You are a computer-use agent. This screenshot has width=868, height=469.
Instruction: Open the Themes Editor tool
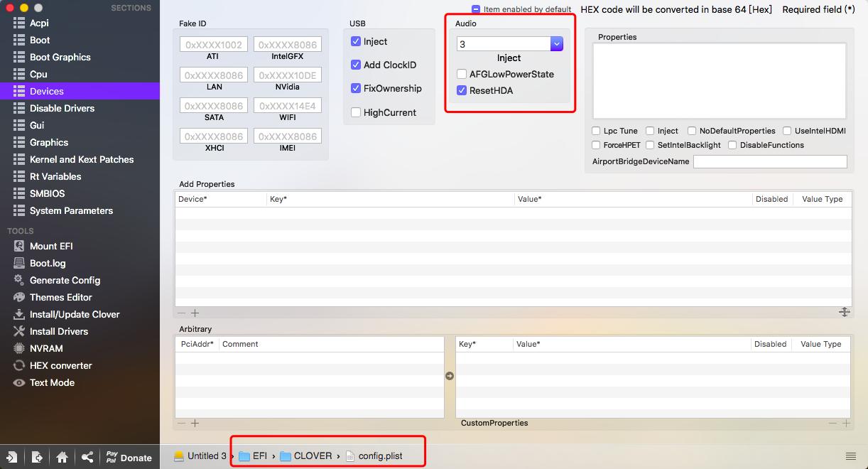pos(61,297)
